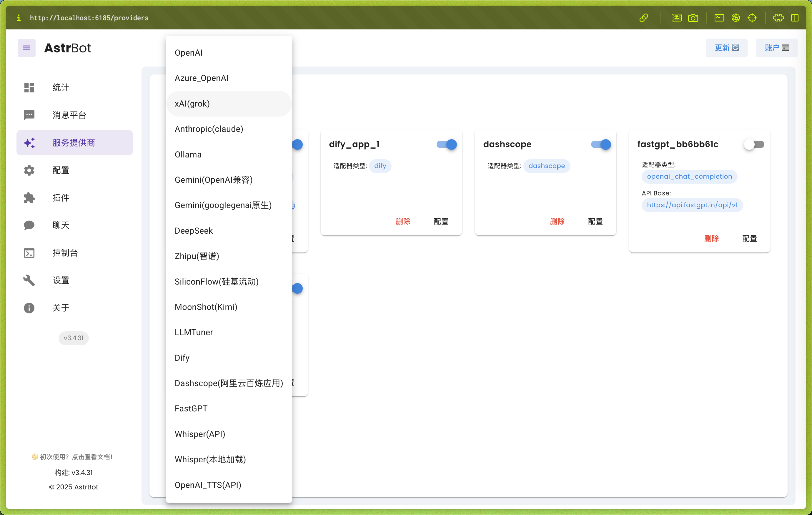This screenshot has width=812, height=515.
Task: Go to 聊天 in the sidebar
Action: (x=61, y=225)
